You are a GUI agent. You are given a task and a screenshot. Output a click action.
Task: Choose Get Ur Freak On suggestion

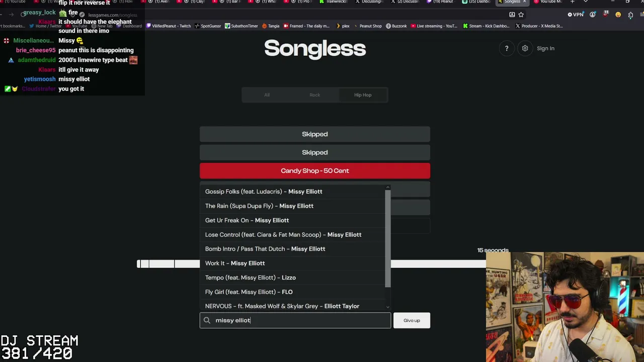(293, 220)
